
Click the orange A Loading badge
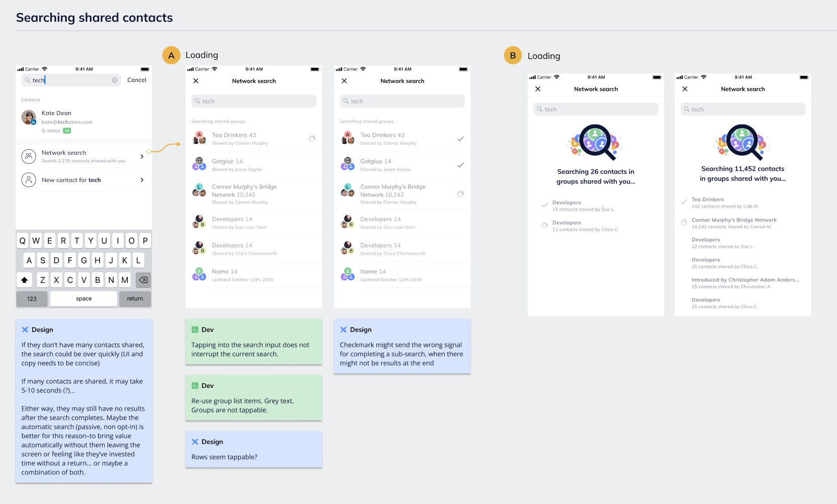pos(171,55)
